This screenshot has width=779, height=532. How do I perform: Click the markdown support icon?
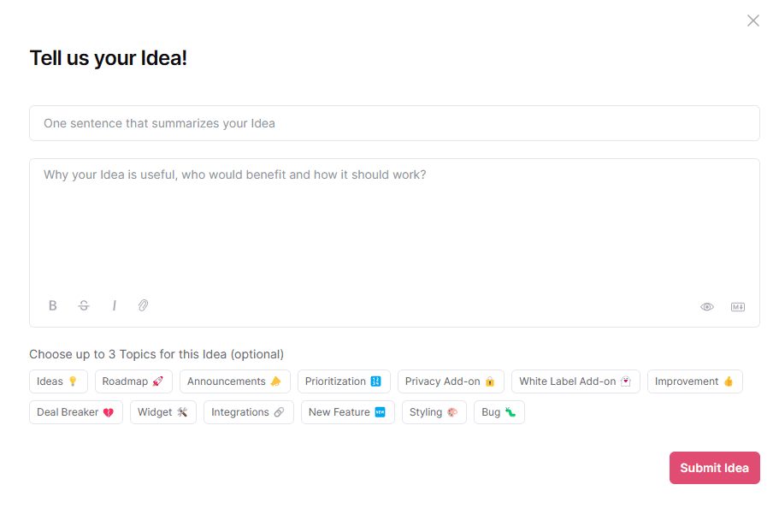click(x=737, y=306)
